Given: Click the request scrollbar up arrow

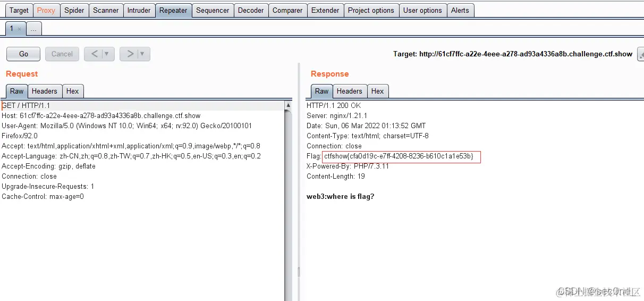Looking at the screenshot, I should pyautogui.click(x=289, y=105).
